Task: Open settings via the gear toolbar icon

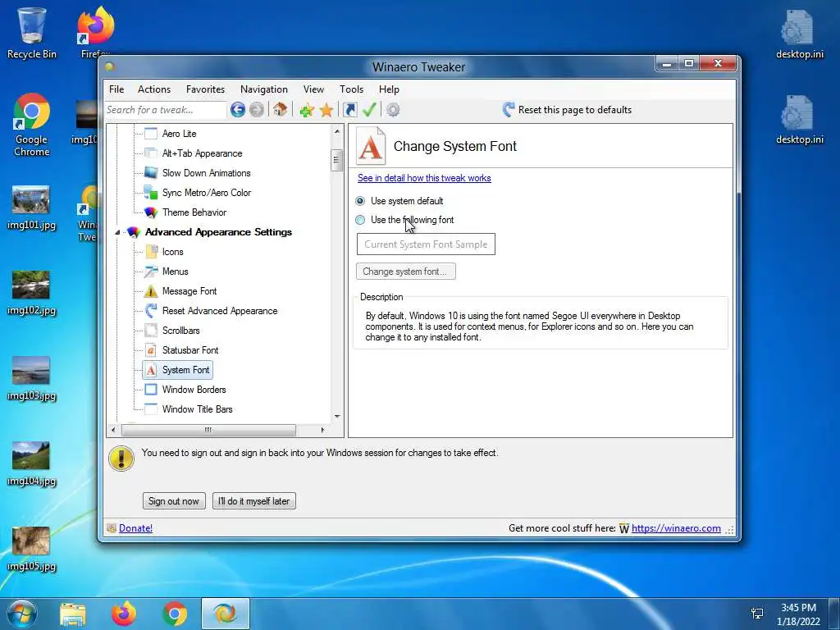Action: 393,110
